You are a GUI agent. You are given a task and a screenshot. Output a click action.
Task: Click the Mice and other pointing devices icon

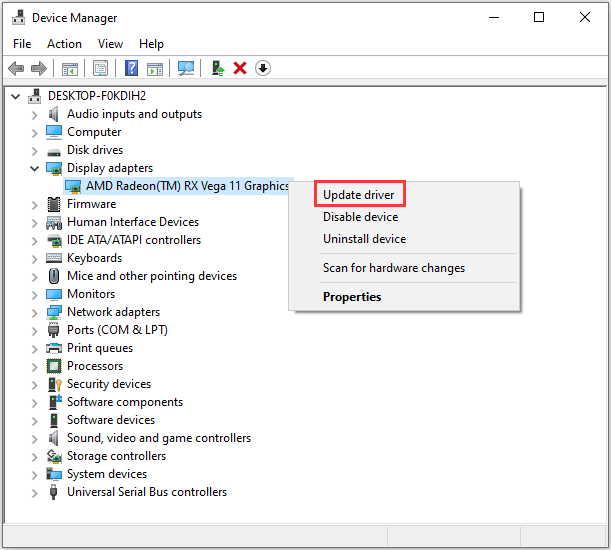pyautogui.click(x=54, y=276)
